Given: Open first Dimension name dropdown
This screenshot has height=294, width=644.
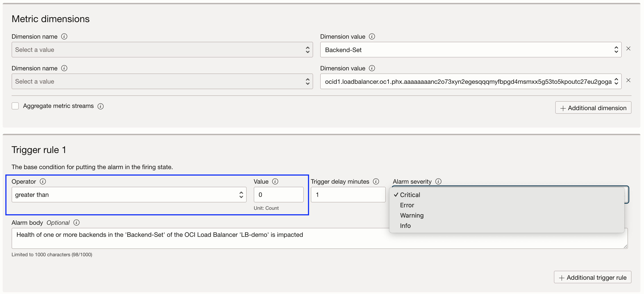Looking at the screenshot, I should 162,50.
